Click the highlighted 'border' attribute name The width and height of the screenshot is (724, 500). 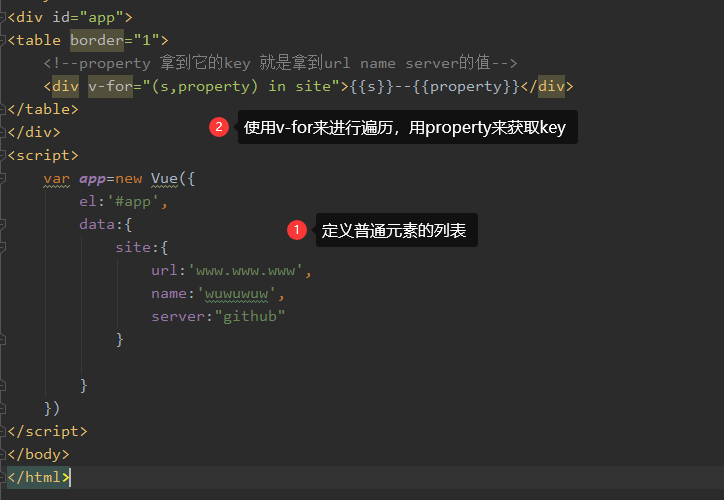pyautogui.click(x=97, y=41)
